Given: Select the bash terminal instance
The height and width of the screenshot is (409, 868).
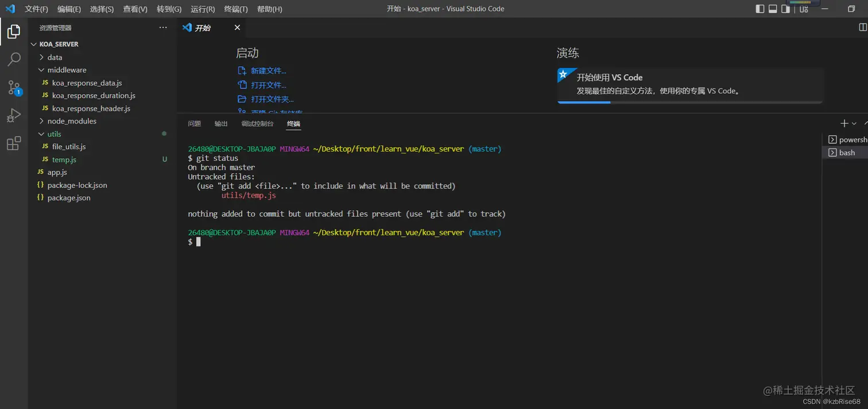Looking at the screenshot, I should tap(845, 152).
